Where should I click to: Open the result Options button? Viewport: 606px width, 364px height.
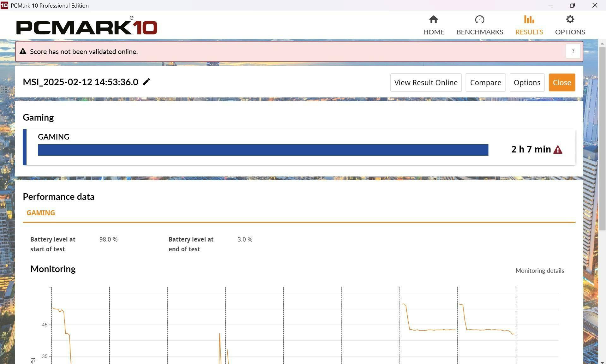(527, 83)
